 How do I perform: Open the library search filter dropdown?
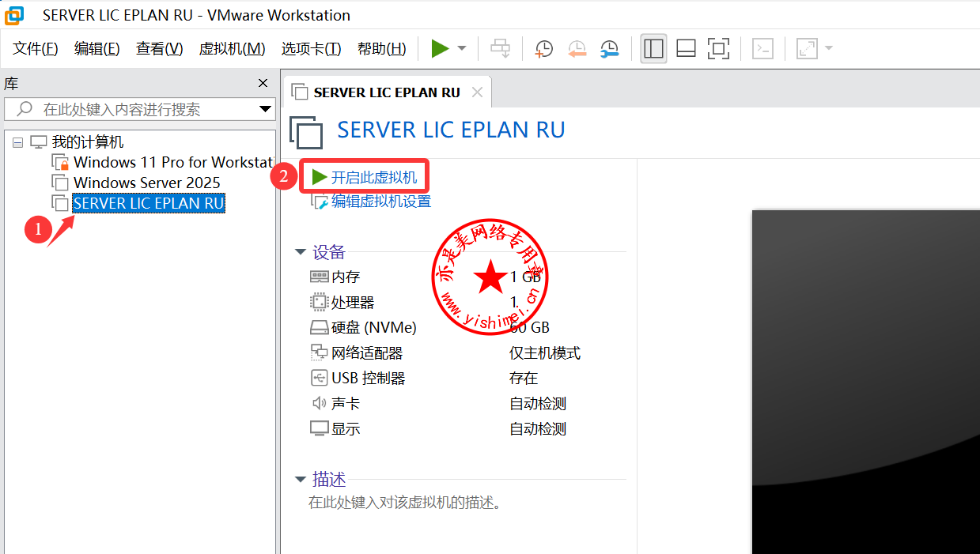tap(265, 109)
